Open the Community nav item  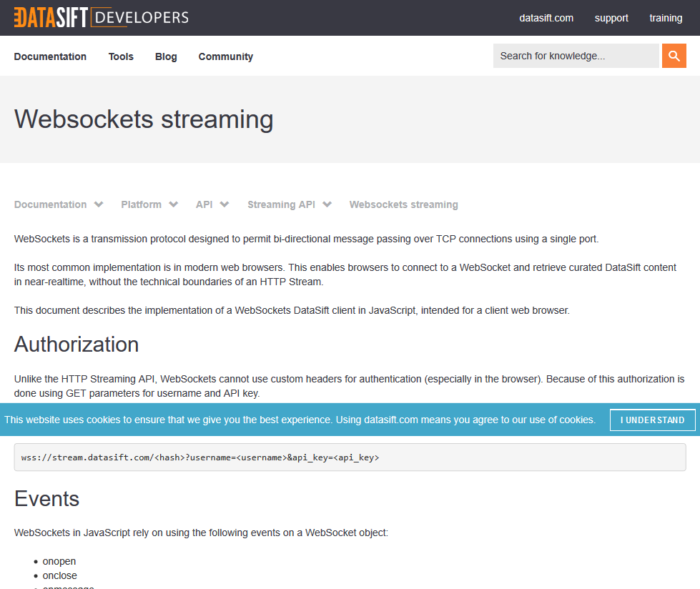[x=226, y=56]
